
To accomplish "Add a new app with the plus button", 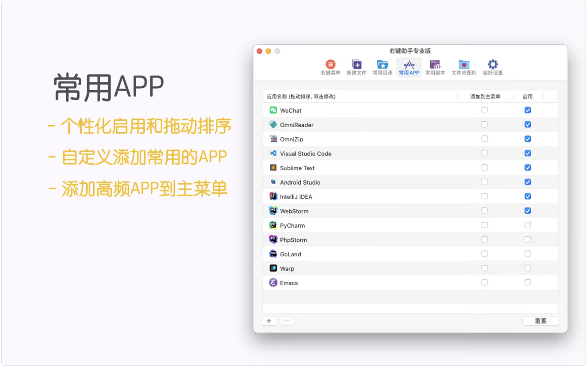I will point(269,321).
